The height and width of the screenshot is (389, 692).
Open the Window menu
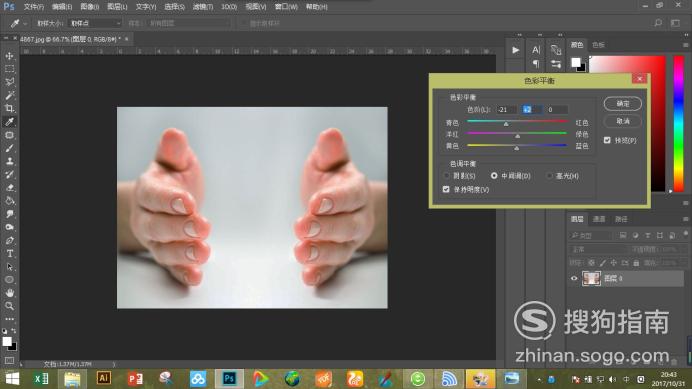pos(286,7)
